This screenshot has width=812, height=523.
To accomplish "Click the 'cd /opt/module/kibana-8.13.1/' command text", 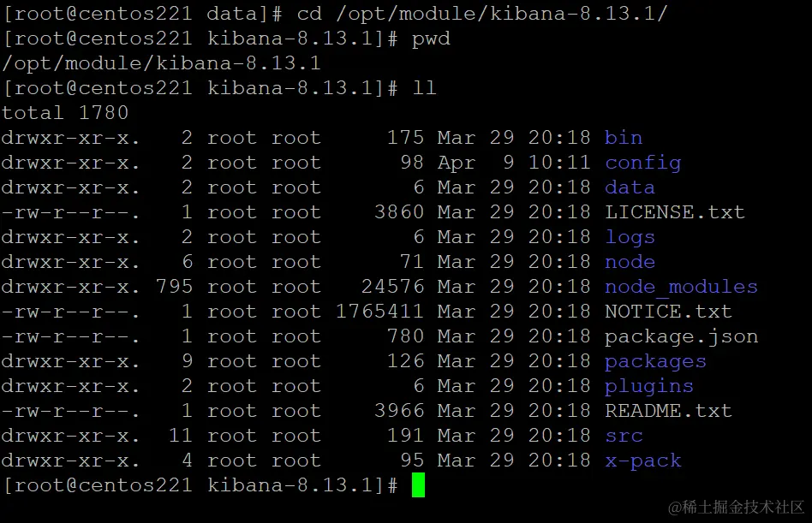I will [481, 14].
